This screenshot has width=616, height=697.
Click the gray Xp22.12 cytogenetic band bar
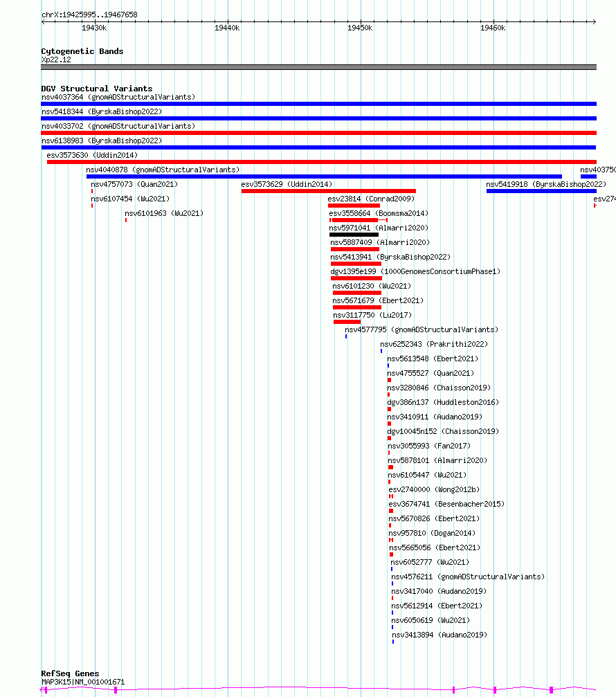(318, 67)
